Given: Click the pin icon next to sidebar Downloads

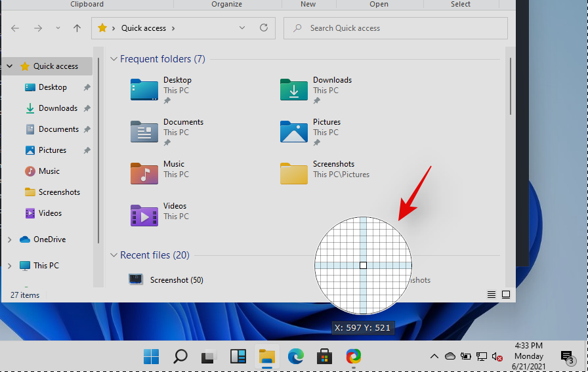Looking at the screenshot, I should point(87,108).
